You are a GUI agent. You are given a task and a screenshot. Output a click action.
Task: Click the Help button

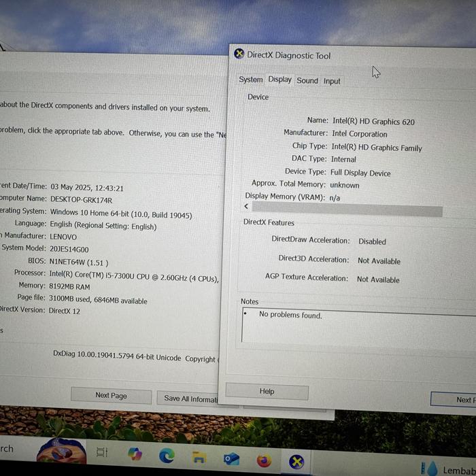(267, 392)
